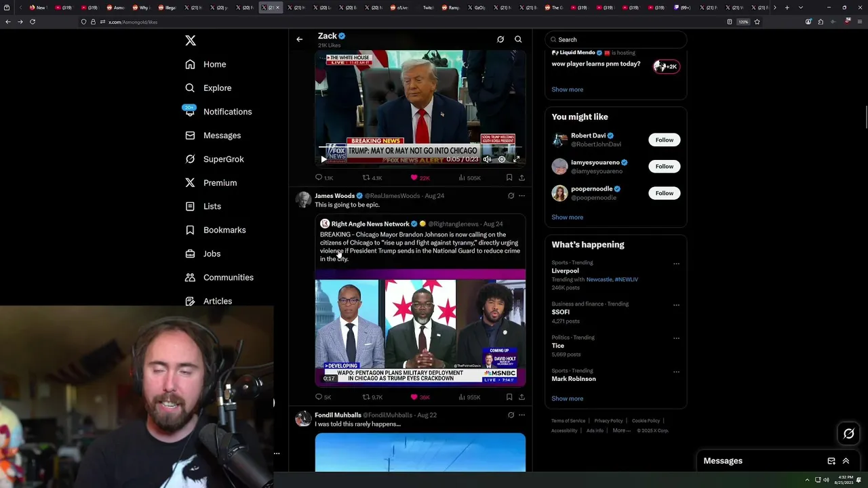Follow Robert Davi

point(664,140)
